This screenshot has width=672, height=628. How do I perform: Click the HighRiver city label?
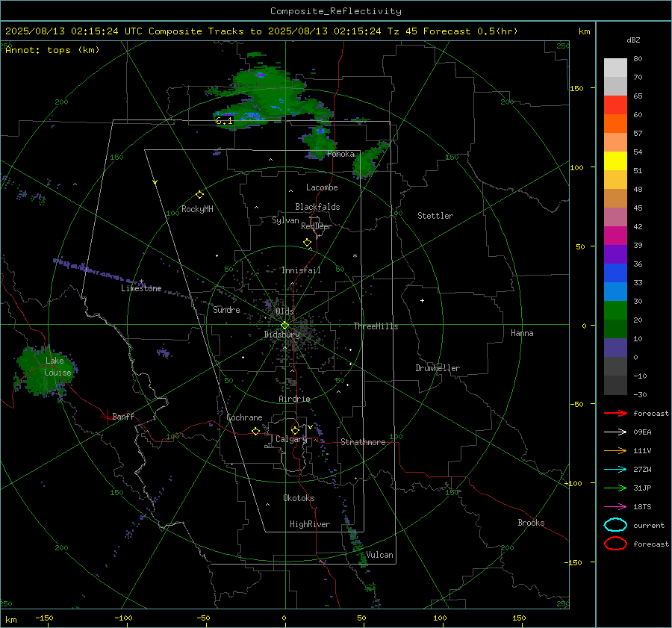point(310,524)
